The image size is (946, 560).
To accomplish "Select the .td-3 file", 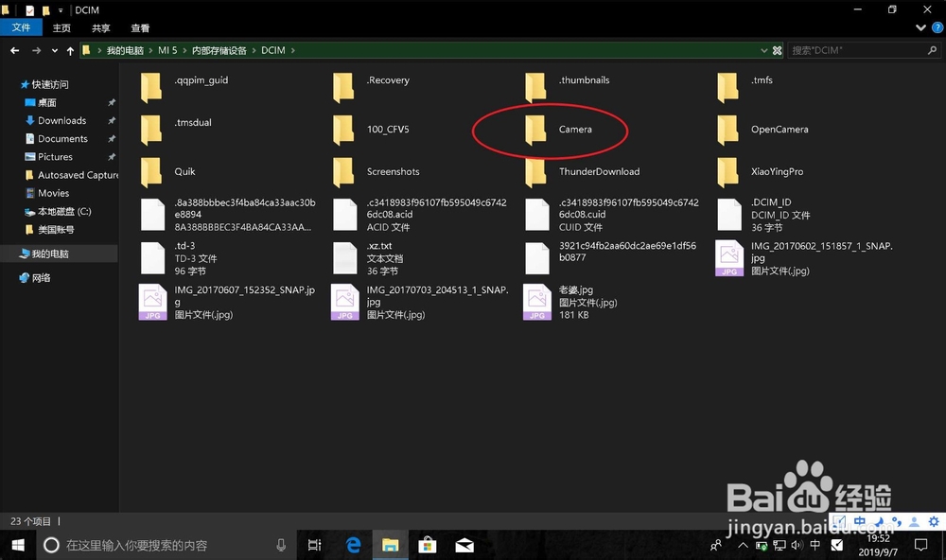I will (179, 258).
